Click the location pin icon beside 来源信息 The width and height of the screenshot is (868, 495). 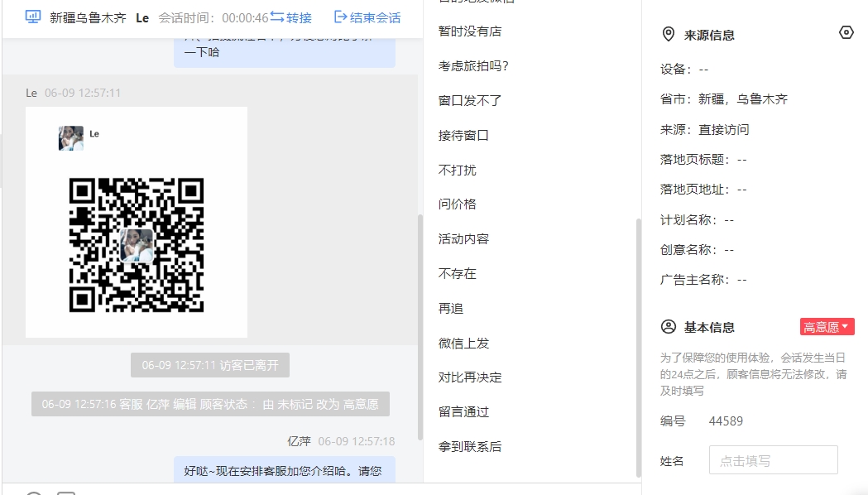pos(668,34)
